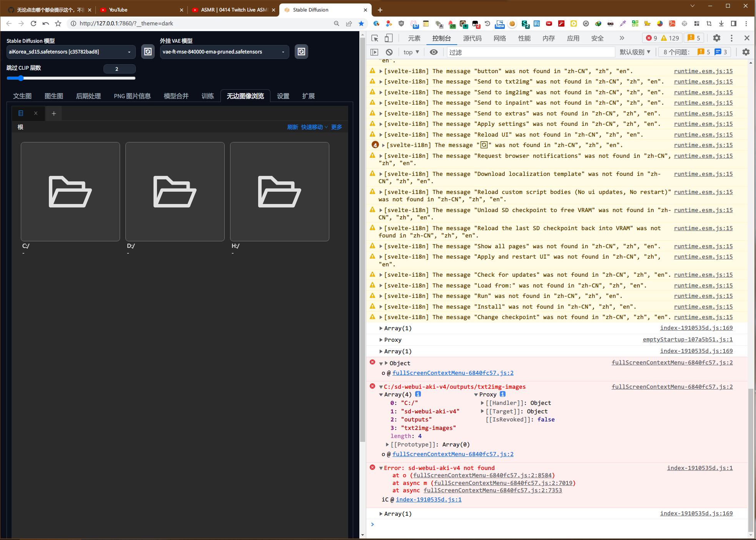Open the C:/ folder thumbnail
The width and height of the screenshot is (756, 540).
click(70, 192)
